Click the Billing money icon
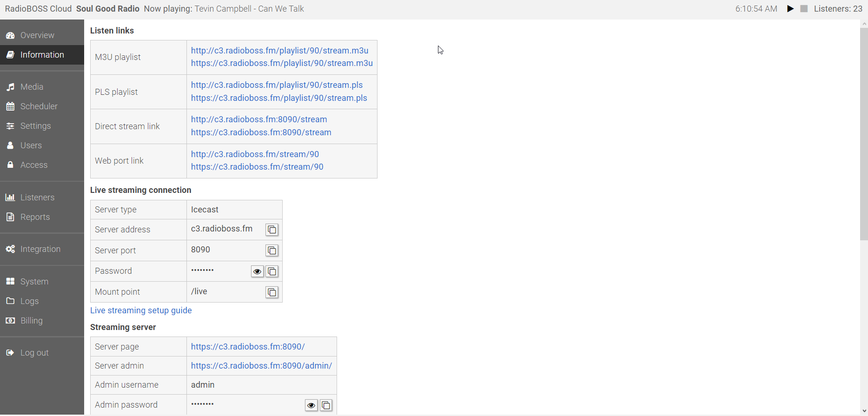868x416 pixels. point(10,321)
